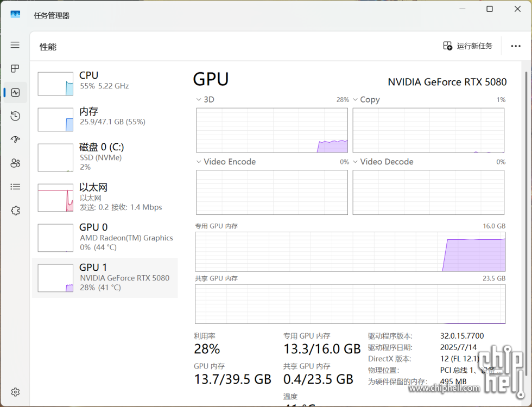Click the 0.4/23.5 GB shared memory value

(x=318, y=379)
